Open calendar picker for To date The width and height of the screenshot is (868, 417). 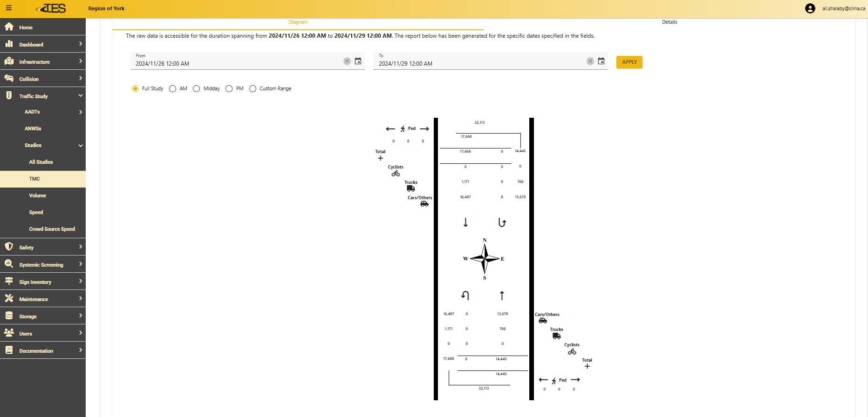pyautogui.click(x=601, y=61)
